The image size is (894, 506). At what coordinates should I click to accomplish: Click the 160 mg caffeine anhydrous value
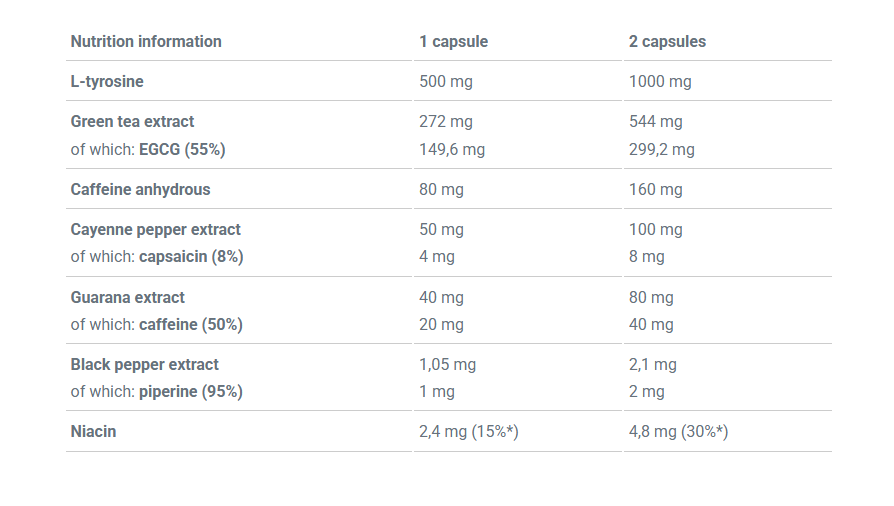point(656,189)
